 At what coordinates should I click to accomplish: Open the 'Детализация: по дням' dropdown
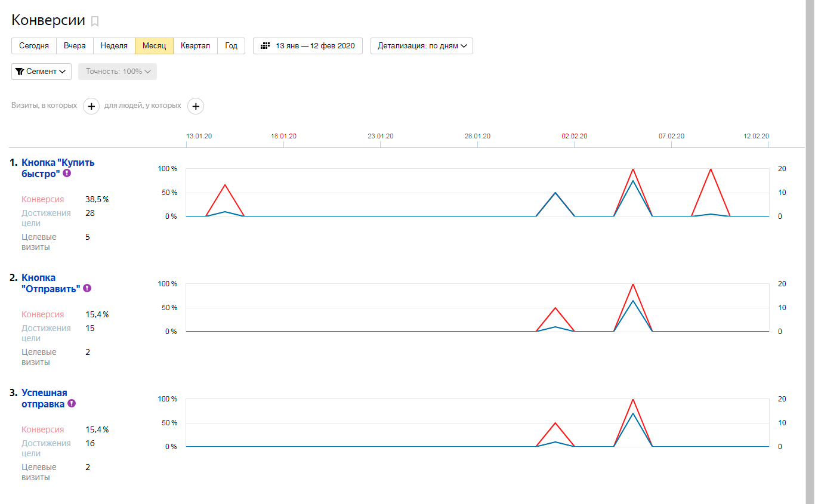point(422,46)
